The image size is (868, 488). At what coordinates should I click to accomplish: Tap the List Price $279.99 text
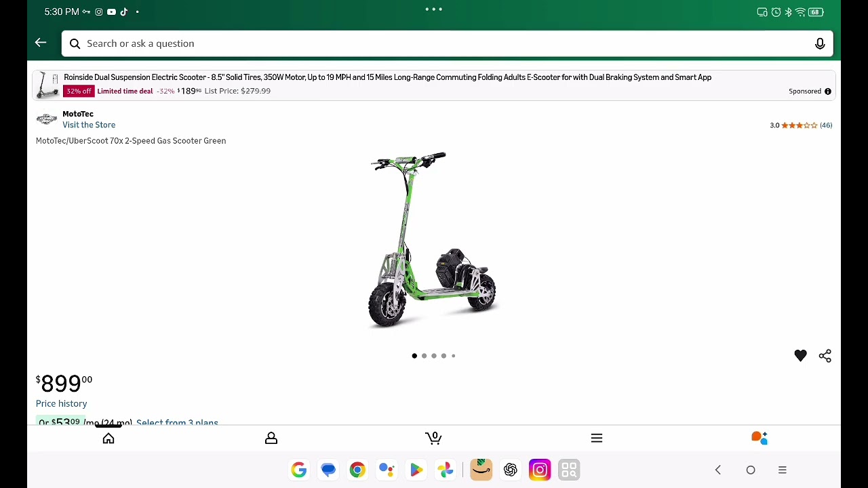coord(237,91)
